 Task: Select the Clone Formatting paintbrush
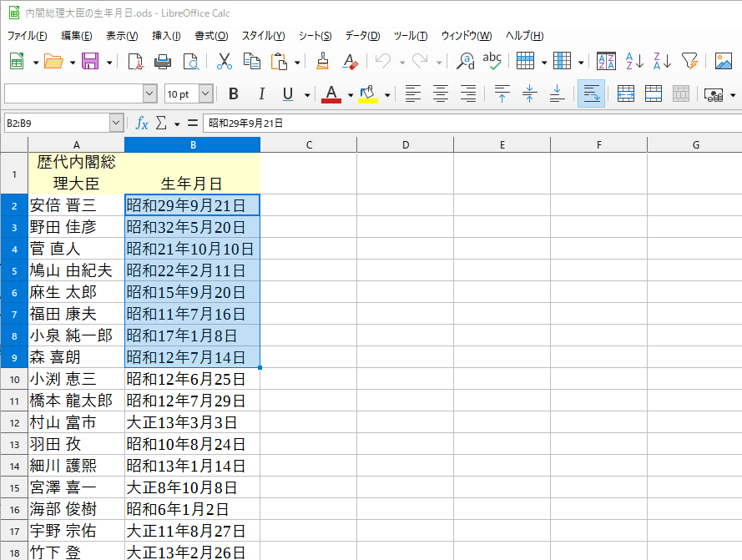tap(323, 61)
